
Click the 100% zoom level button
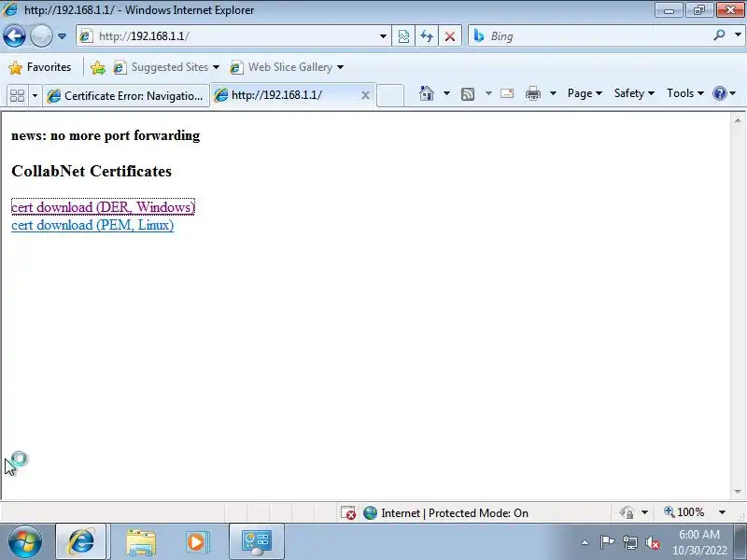(684, 512)
